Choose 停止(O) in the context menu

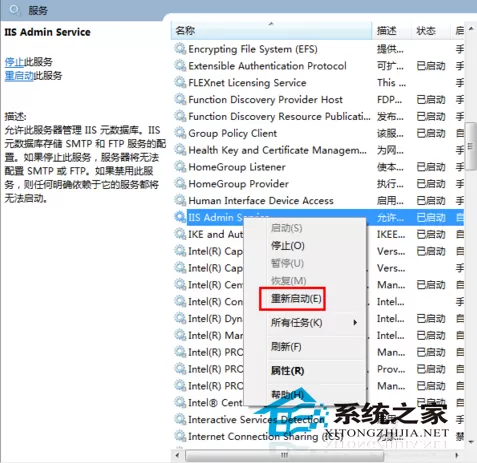(288, 246)
